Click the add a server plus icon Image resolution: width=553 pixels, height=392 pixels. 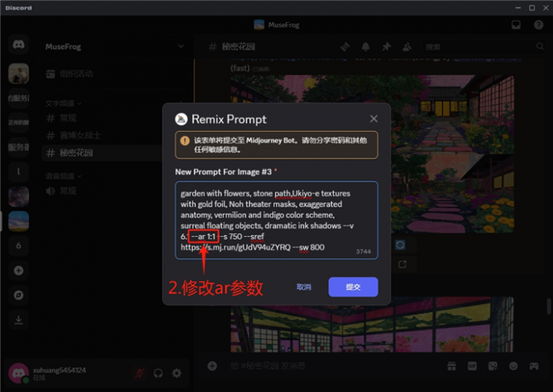point(19,270)
